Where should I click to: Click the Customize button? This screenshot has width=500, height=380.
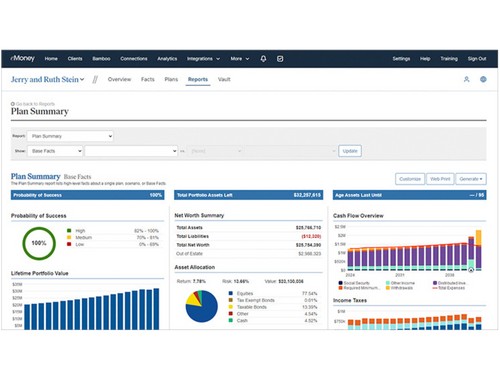click(x=410, y=179)
